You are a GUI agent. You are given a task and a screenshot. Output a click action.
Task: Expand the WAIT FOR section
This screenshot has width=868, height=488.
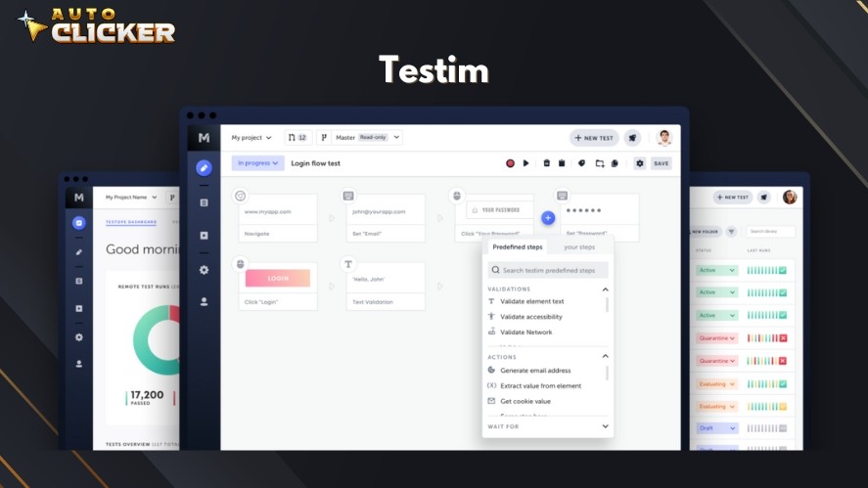[x=605, y=426]
